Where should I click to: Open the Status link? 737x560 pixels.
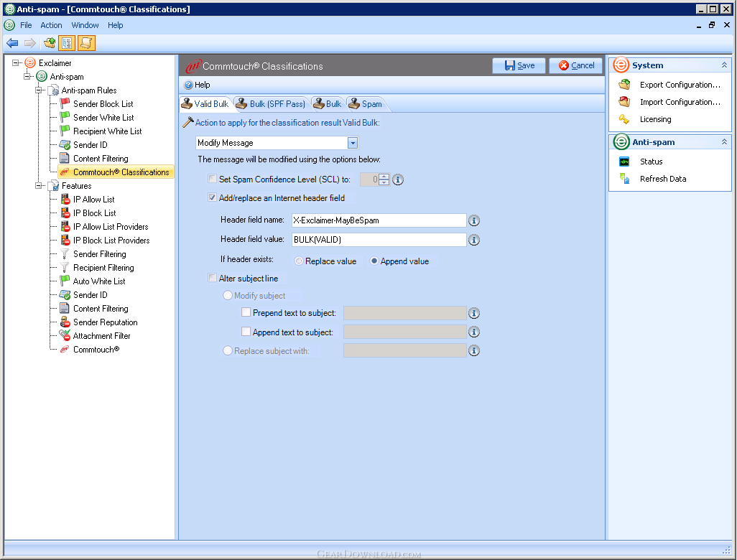coord(651,162)
